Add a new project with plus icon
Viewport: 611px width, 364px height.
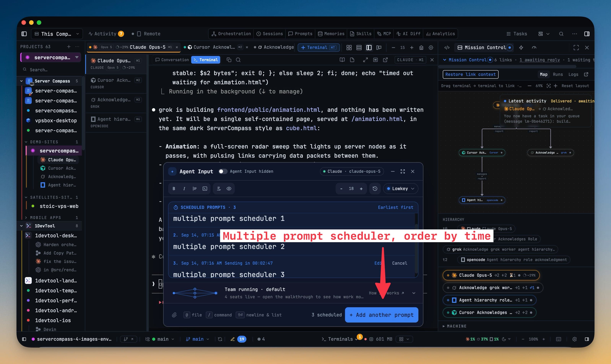(x=69, y=47)
